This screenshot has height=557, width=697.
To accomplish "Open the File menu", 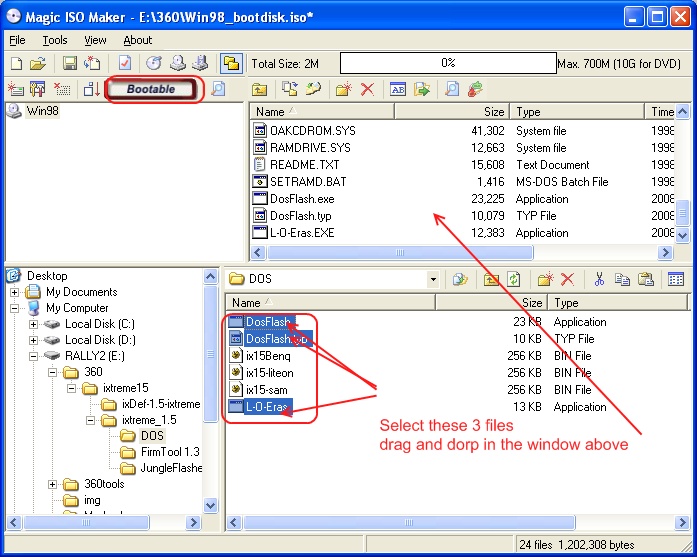I will pyautogui.click(x=17, y=40).
